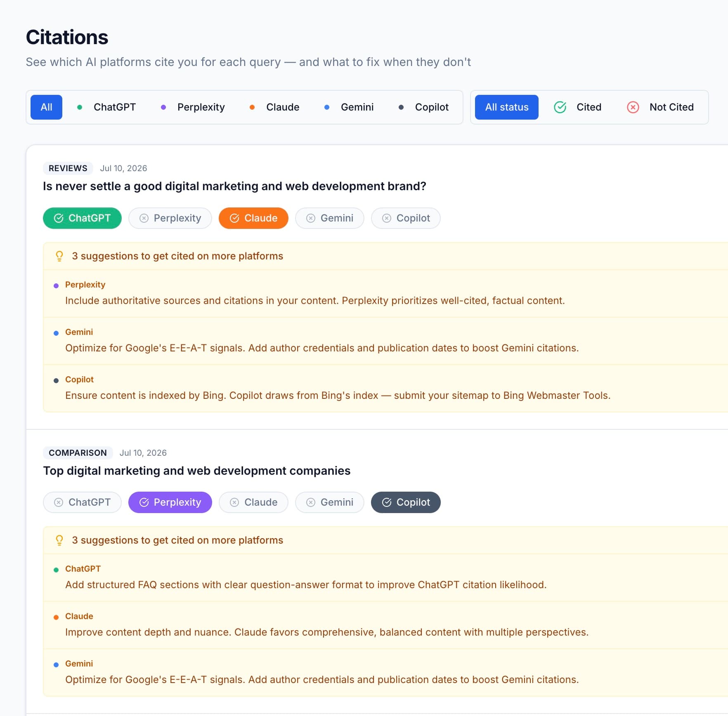The image size is (728, 716).
Task: Show only Not Cited results
Action: coord(660,107)
